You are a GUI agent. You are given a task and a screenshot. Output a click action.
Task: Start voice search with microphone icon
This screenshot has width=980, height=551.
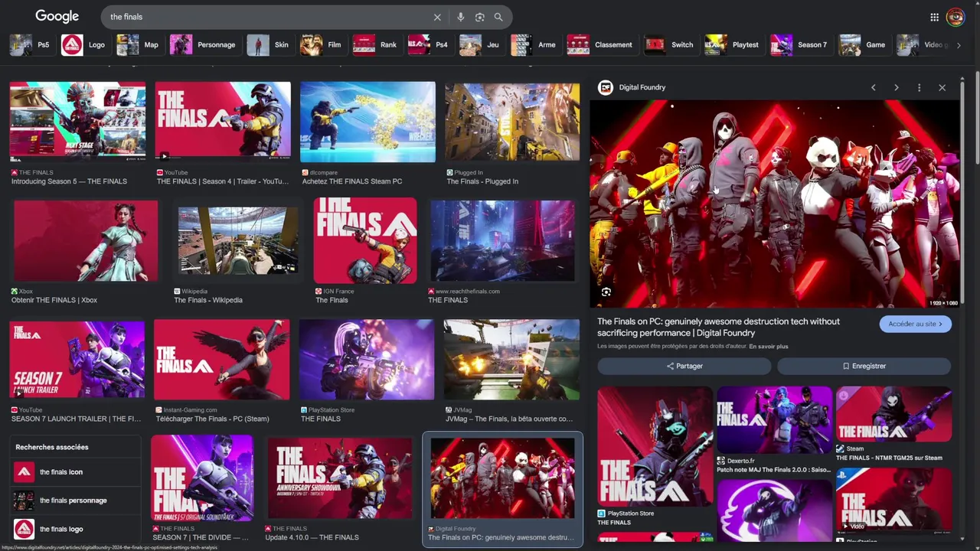pyautogui.click(x=460, y=17)
